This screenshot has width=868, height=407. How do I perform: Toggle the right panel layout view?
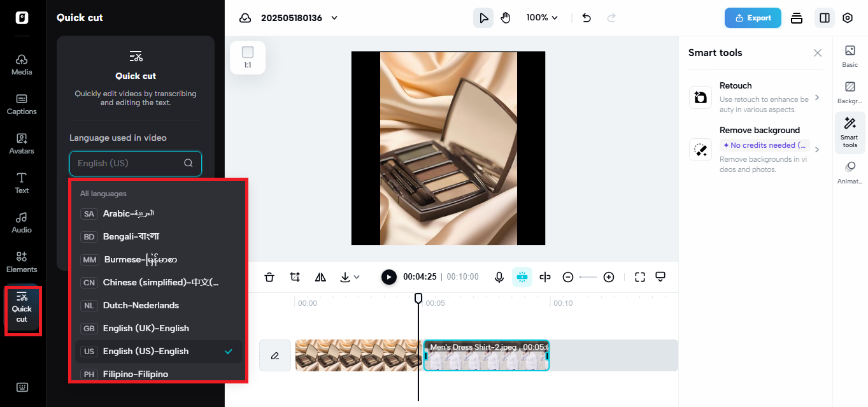824,18
